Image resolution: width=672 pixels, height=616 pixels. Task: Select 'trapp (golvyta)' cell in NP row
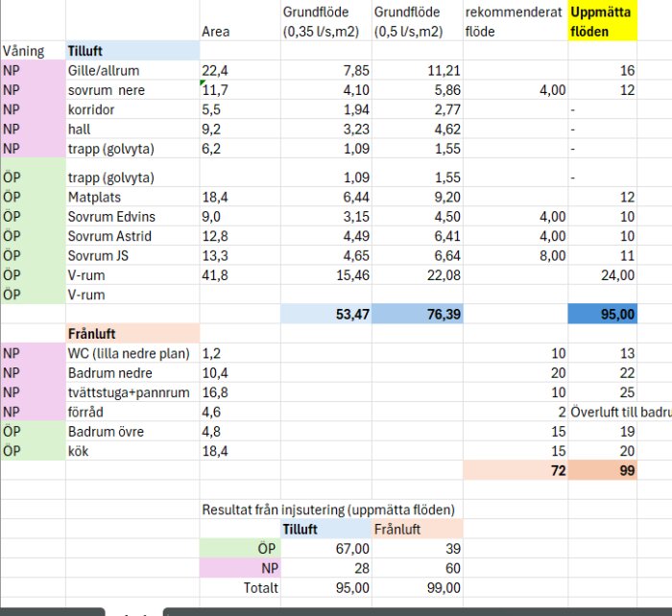click(x=132, y=149)
